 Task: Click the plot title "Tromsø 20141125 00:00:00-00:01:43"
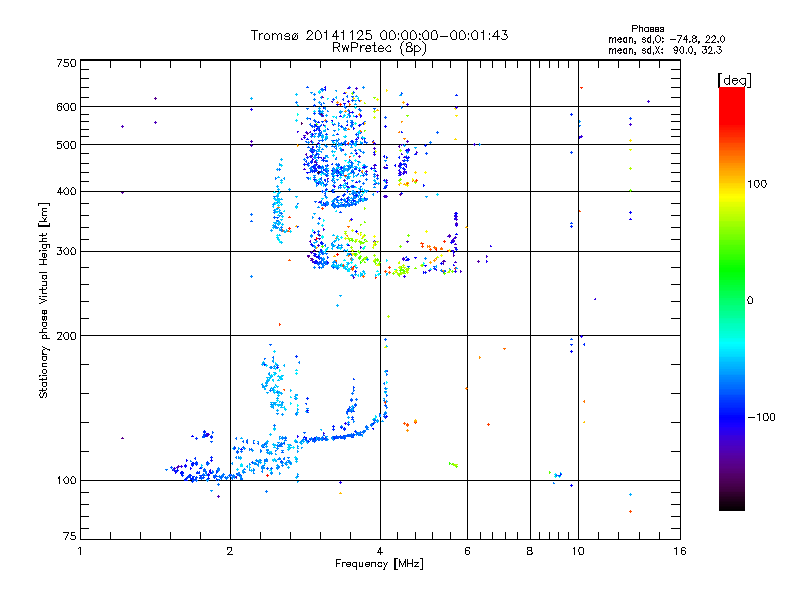coord(379,35)
